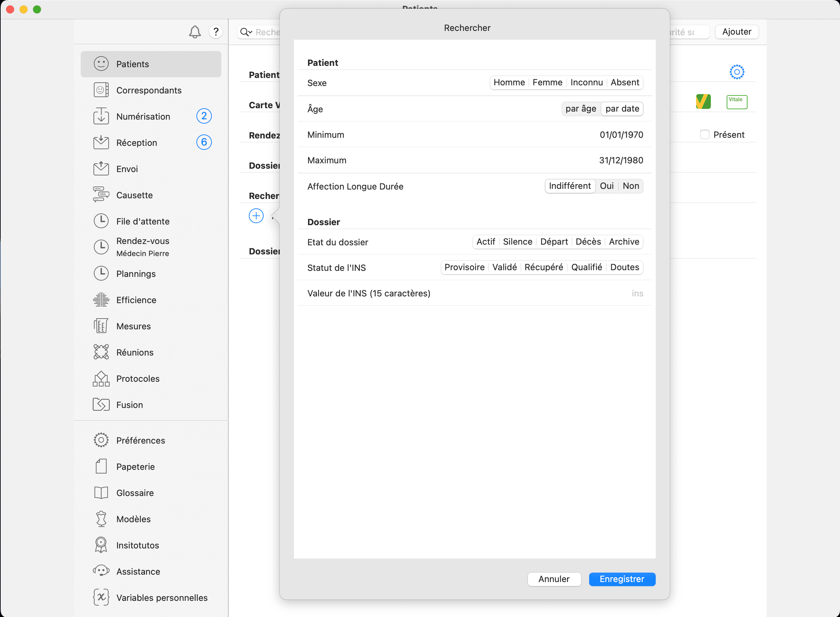Open the help question mark button
The image size is (840, 617).
(216, 32)
